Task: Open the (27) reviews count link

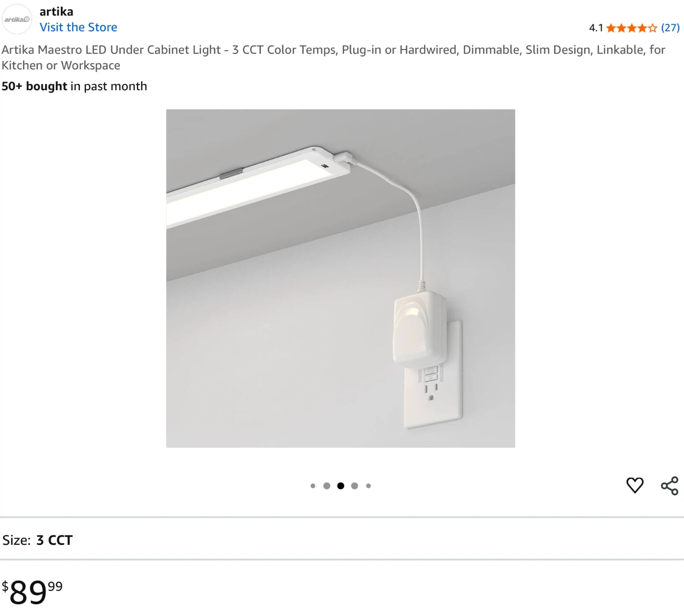Action: [670, 28]
